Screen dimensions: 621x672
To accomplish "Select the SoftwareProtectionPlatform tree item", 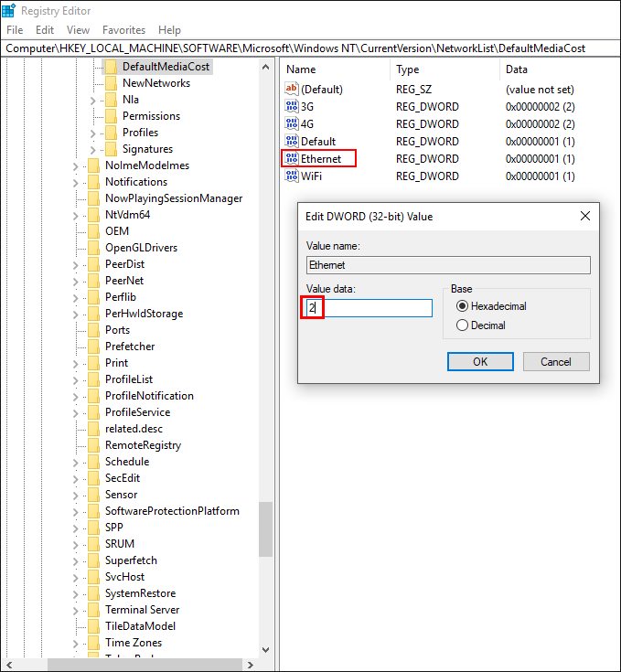I will coord(172,511).
